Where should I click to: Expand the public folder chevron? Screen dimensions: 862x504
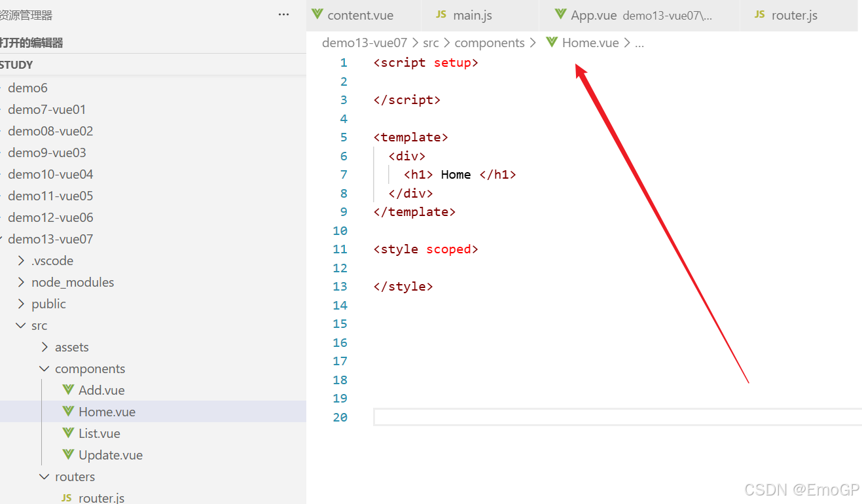pos(22,304)
